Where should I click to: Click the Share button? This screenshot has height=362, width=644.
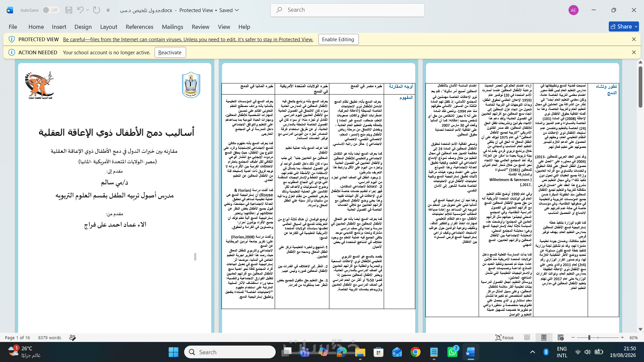point(621,26)
